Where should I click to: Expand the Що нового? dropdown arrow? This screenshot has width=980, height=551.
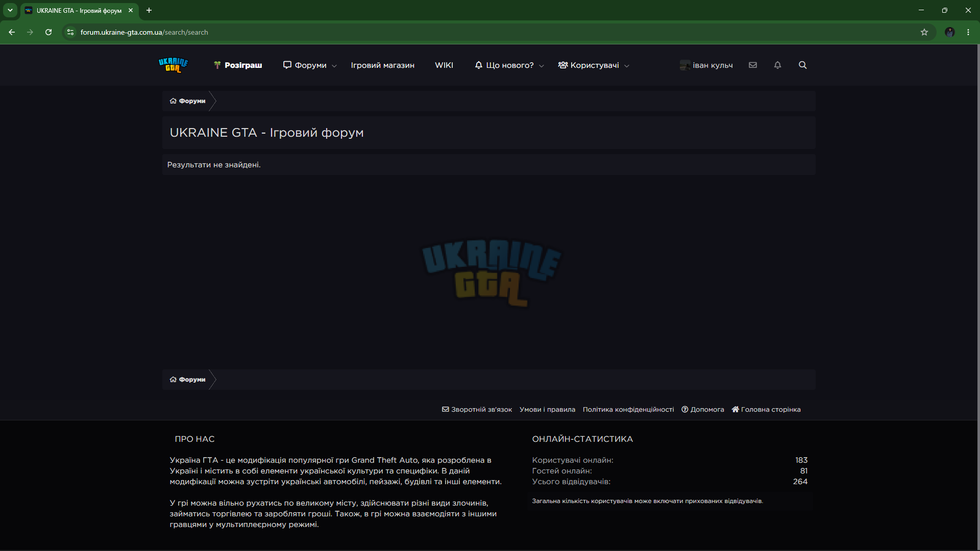(x=542, y=66)
